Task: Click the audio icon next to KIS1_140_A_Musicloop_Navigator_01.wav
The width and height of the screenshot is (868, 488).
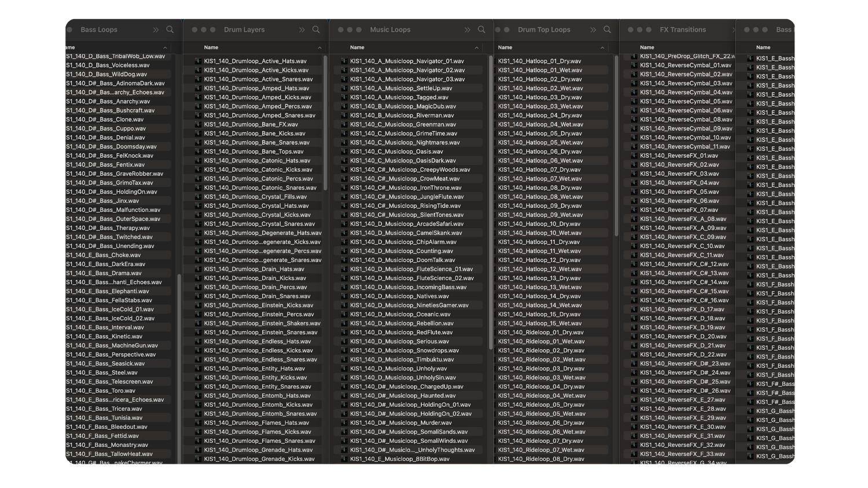Action: click(x=345, y=61)
